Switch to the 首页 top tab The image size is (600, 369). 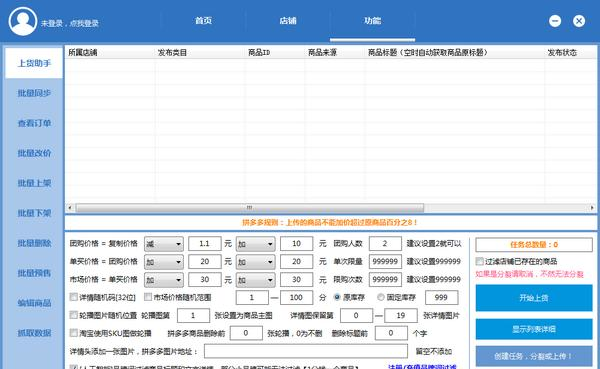203,21
